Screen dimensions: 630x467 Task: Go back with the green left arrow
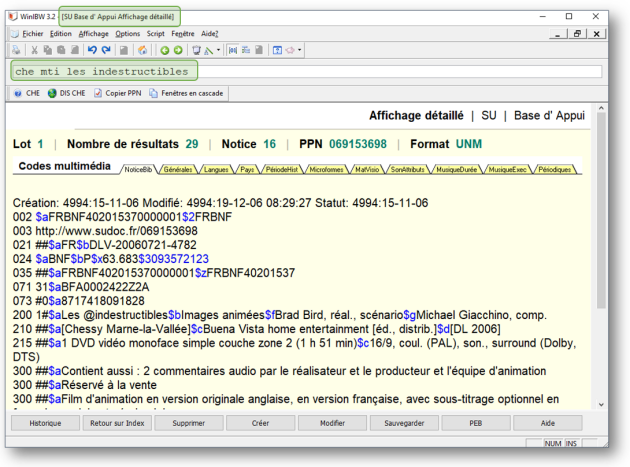tap(164, 50)
